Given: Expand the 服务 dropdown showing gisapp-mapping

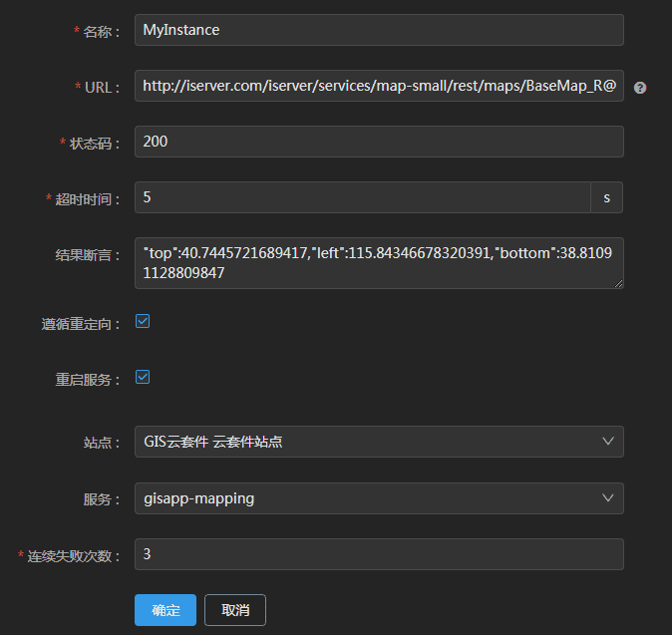Looking at the screenshot, I should (x=369, y=498).
